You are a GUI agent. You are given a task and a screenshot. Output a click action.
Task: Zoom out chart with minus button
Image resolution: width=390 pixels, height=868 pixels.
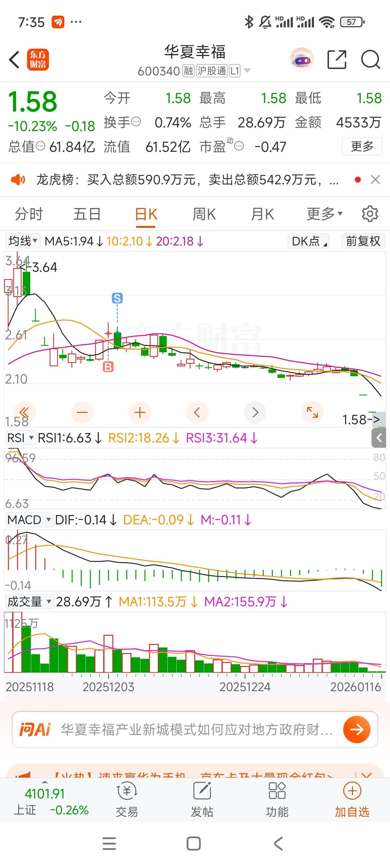[x=82, y=412]
